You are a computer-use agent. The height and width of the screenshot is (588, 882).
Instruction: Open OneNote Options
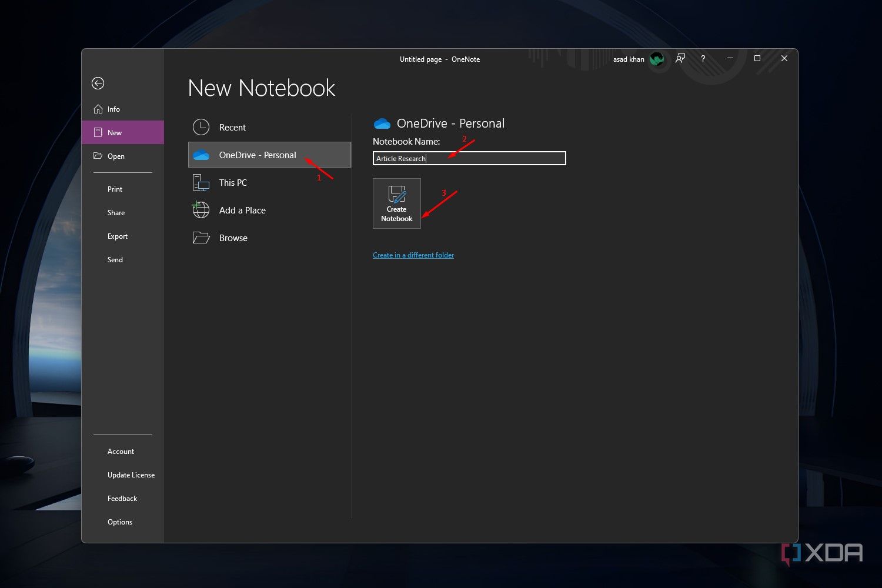click(120, 522)
